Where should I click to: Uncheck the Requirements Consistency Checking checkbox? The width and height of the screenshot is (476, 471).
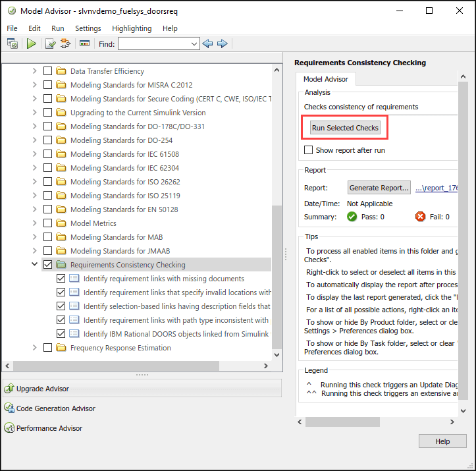coord(47,265)
